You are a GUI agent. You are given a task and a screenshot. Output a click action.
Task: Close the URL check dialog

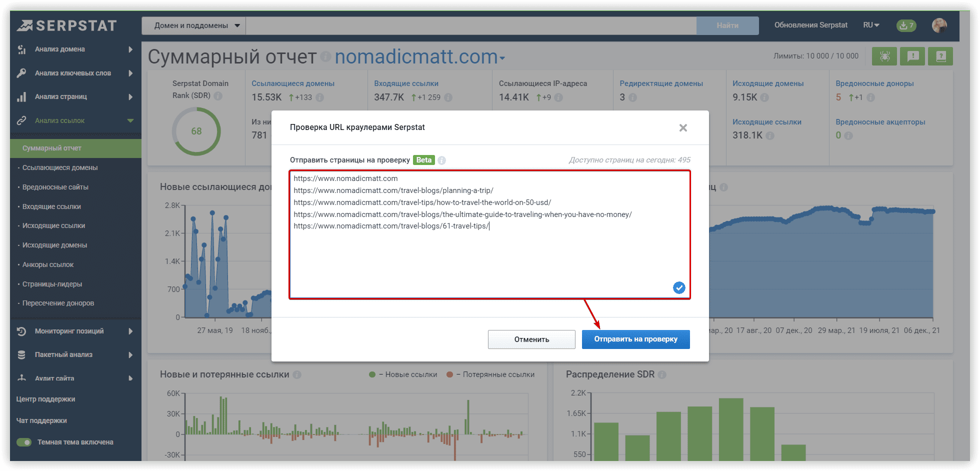pyautogui.click(x=683, y=128)
